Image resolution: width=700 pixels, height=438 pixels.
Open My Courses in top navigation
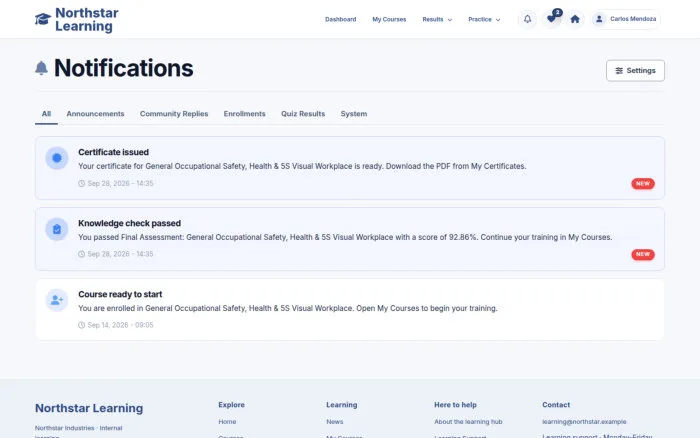pos(389,19)
